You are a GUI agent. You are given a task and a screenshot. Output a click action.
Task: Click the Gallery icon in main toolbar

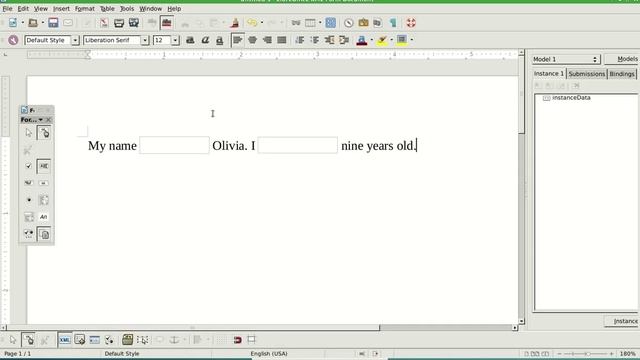(x=363, y=23)
